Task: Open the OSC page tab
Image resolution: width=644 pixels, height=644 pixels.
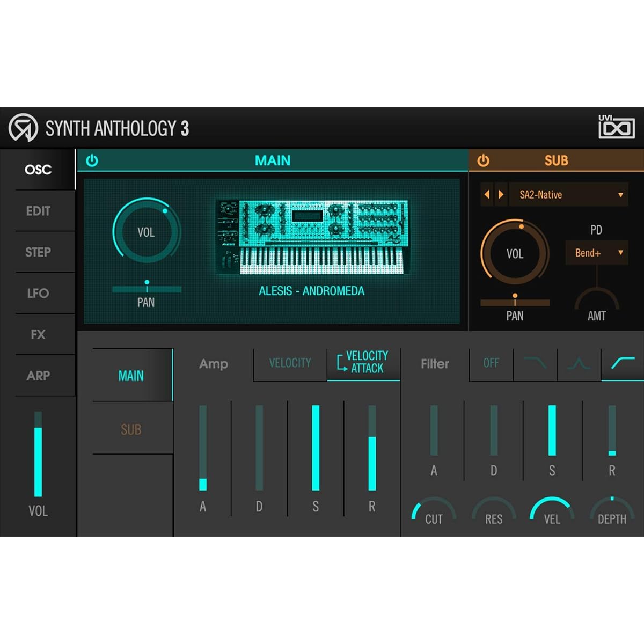Action: coord(38,170)
